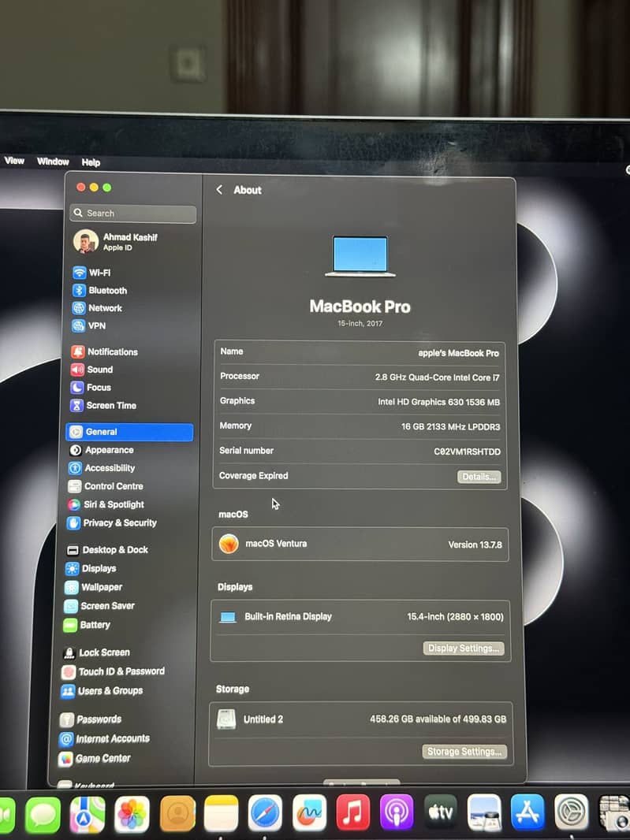Select the "2.8 GHz Quad-Core Intel Core i7" text
Image resolution: width=630 pixels, height=840 pixels.
click(437, 377)
